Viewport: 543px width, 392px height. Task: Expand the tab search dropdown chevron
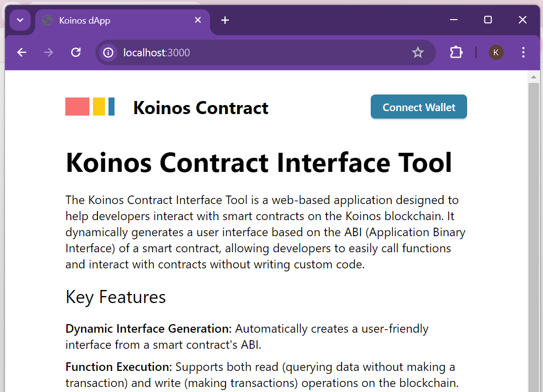tap(20, 20)
